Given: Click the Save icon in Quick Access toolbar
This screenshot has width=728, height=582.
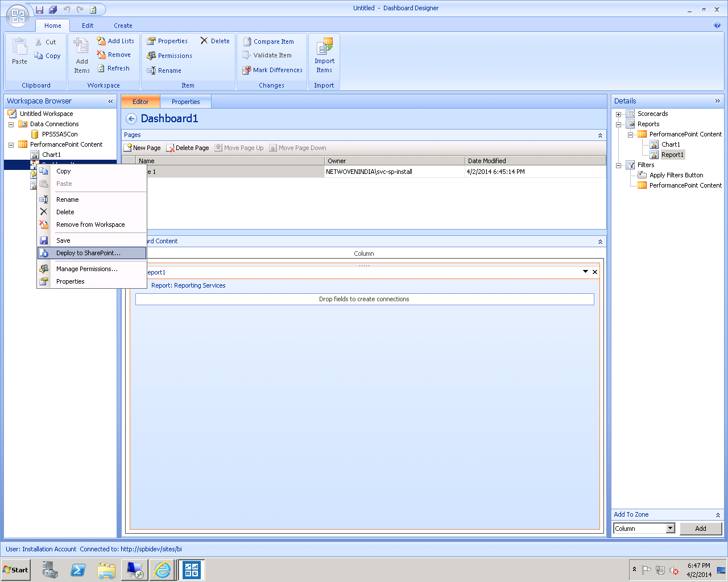Looking at the screenshot, I should tap(39, 9).
